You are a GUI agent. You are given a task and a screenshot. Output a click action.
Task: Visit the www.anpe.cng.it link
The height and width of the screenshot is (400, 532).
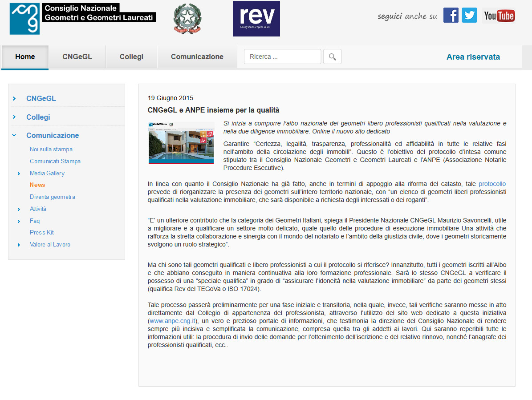click(172, 321)
